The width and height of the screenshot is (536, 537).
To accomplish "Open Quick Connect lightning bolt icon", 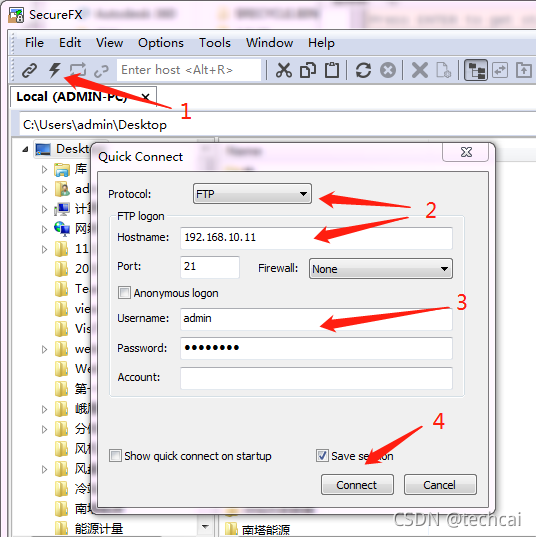I will click(x=54, y=70).
